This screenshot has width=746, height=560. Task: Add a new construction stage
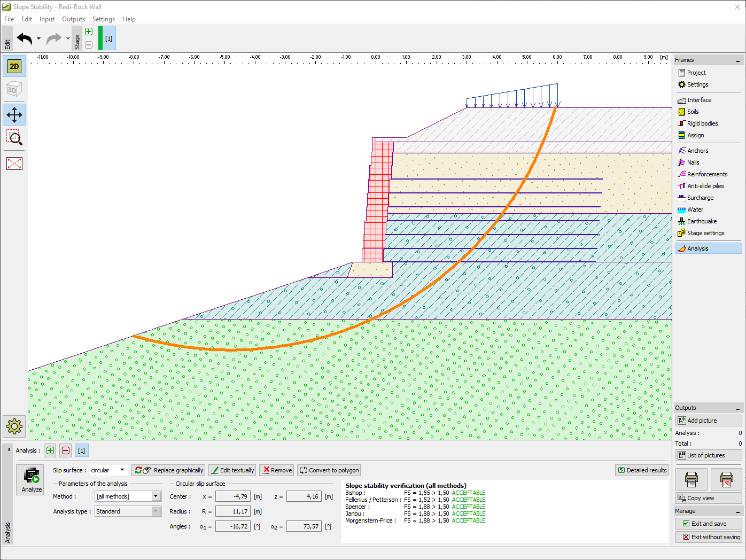click(89, 32)
